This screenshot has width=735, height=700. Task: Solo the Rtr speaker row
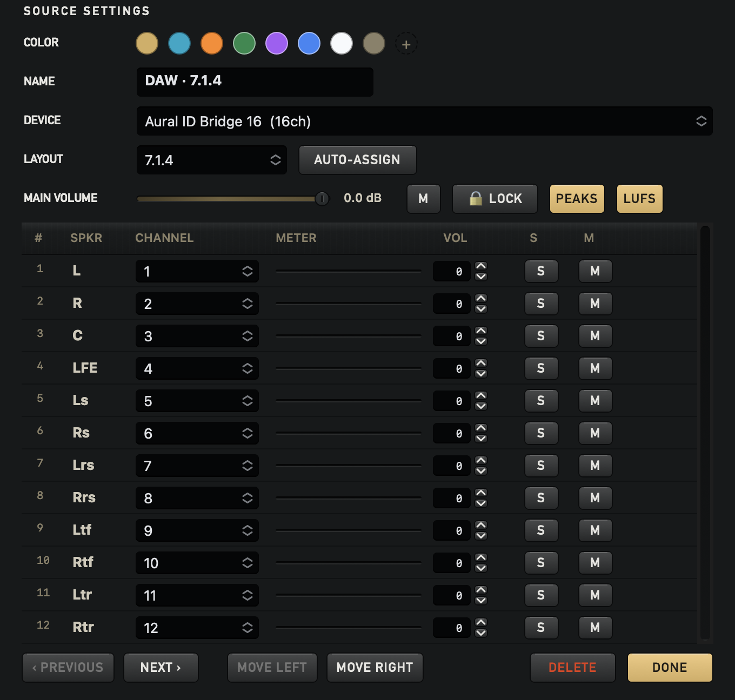pyautogui.click(x=541, y=628)
